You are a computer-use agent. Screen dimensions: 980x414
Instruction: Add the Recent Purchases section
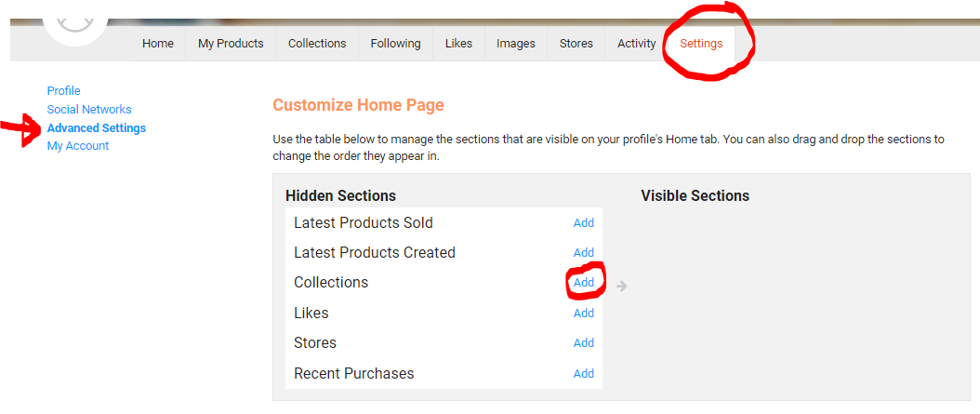[x=584, y=374]
